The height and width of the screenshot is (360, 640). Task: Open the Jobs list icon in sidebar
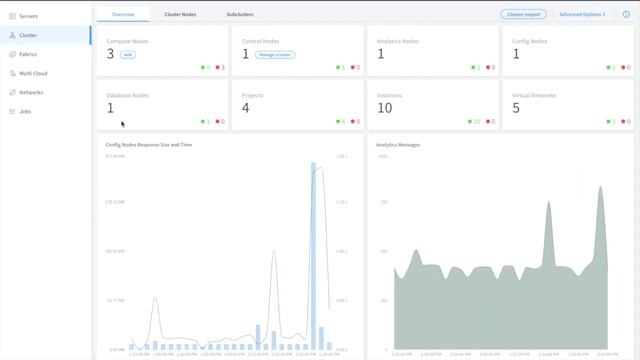[12, 111]
